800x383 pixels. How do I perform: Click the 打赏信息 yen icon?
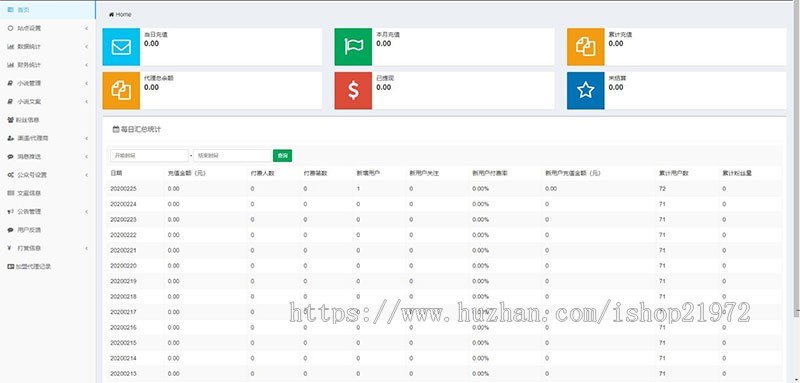point(10,248)
